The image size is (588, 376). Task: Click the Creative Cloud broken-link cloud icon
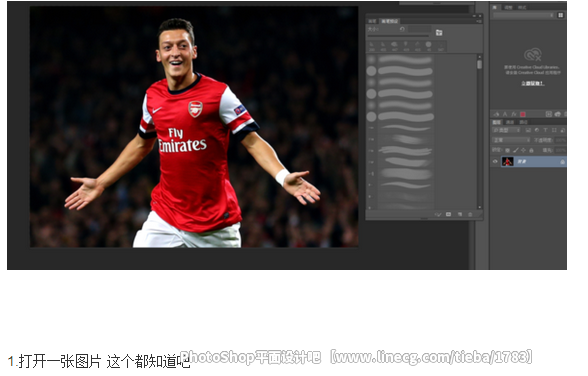[532, 55]
